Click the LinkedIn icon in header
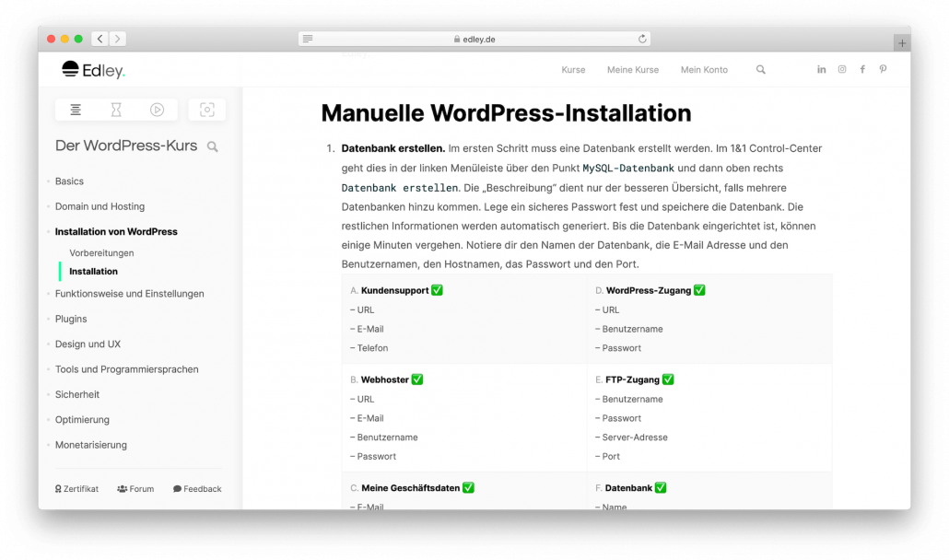949x560 pixels. pos(821,68)
